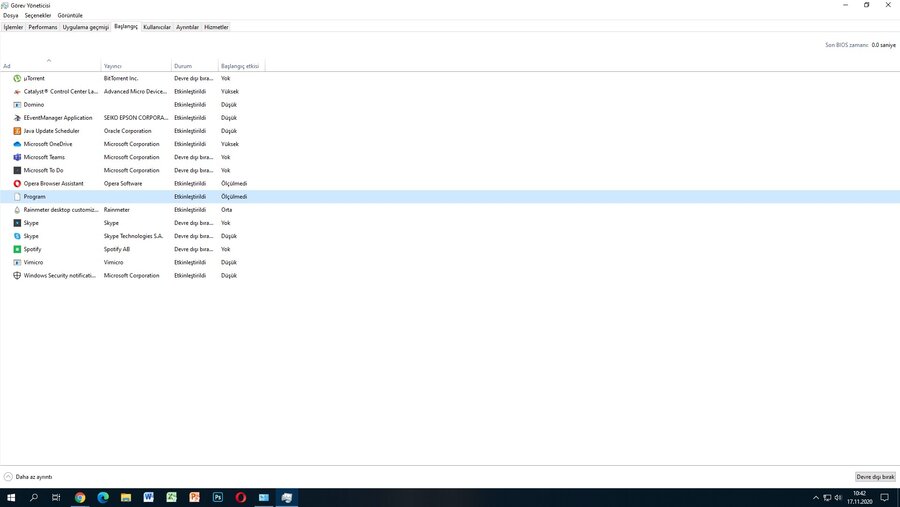This screenshot has width=900, height=507.
Task: Sort by the Ad column header
Action: coord(51,65)
